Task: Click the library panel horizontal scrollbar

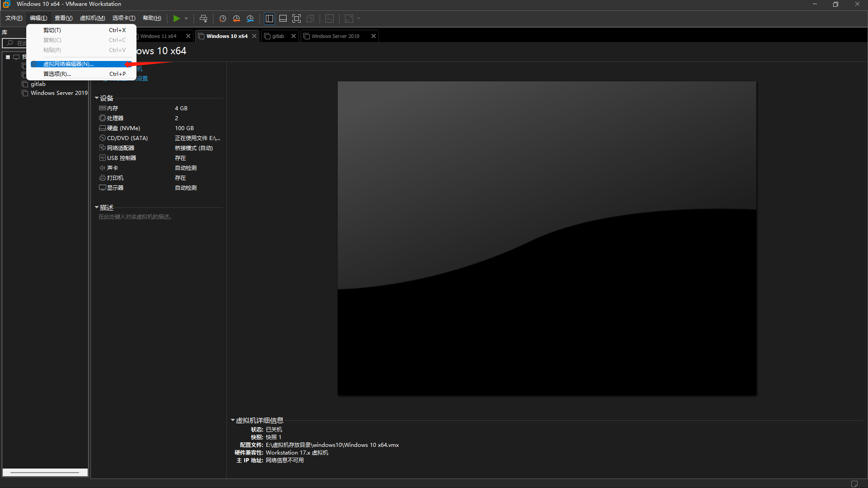Action: point(45,473)
